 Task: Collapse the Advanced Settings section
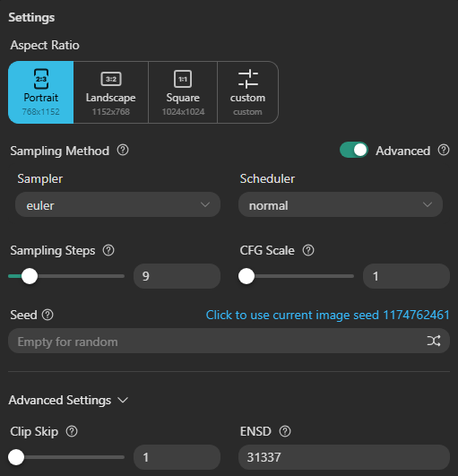pos(68,400)
